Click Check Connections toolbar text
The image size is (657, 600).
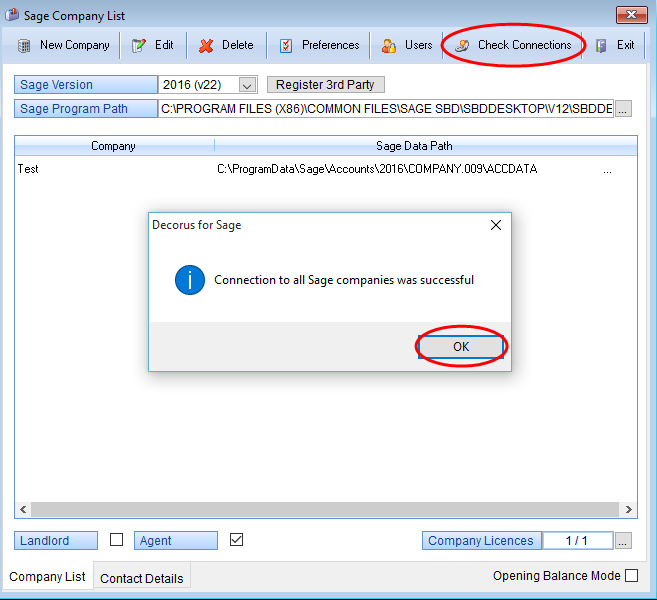coord(525,45)
